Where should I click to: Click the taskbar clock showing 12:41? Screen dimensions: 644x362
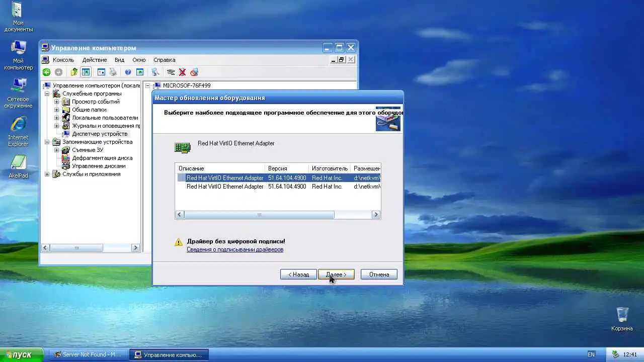[630, 354]
